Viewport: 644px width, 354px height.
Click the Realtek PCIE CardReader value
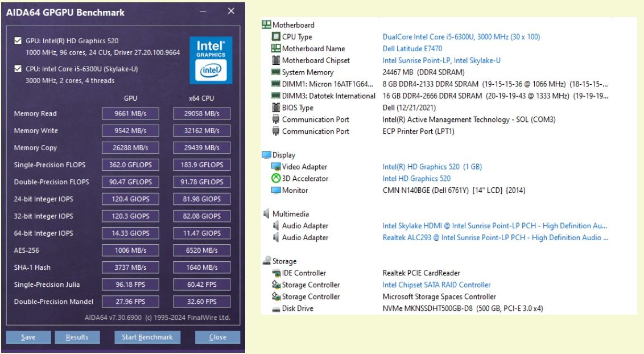[x=421, y=273]
